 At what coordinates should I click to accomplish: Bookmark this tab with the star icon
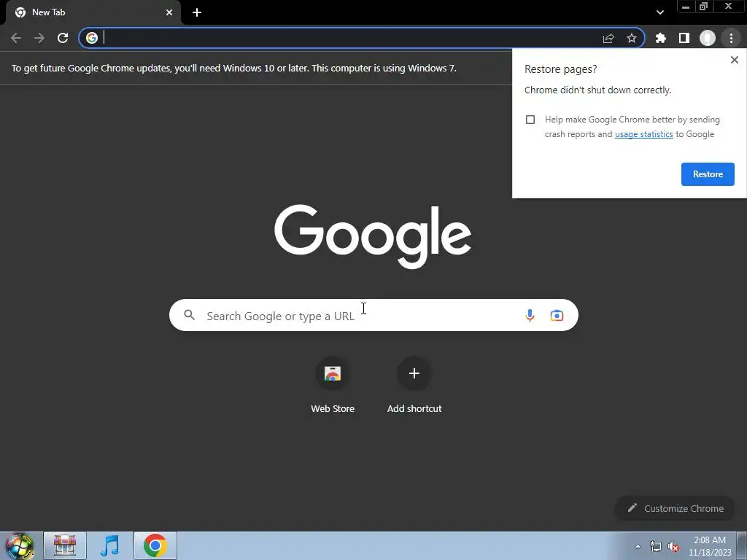[x=632, y=38]
